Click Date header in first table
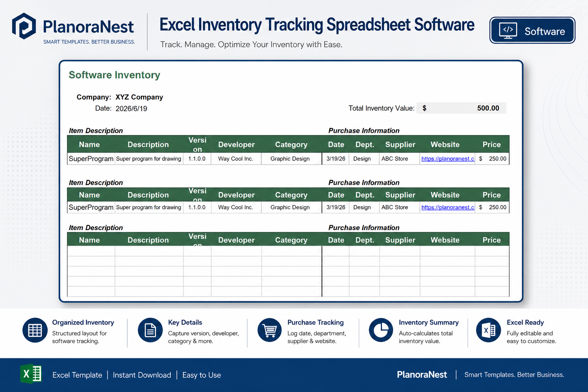 336,144
